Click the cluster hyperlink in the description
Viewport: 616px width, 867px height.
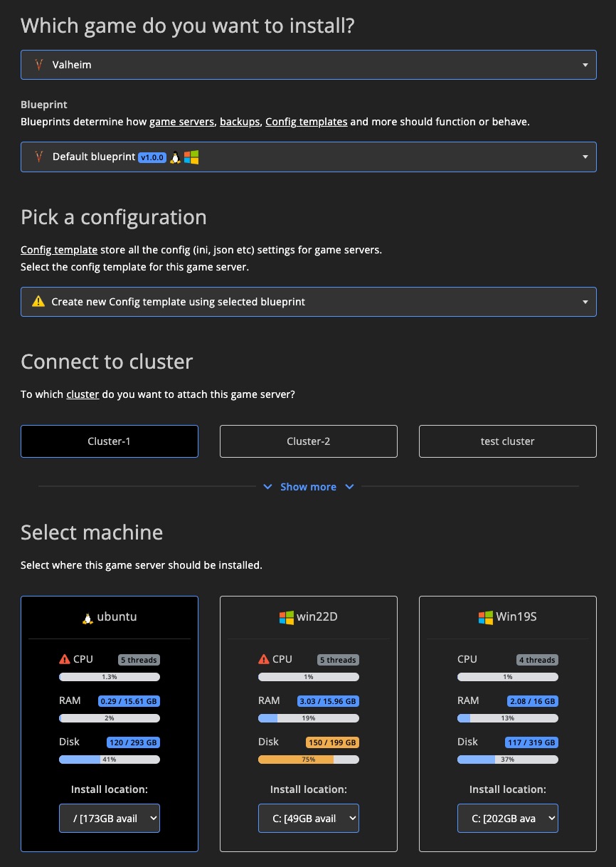click(83, 394)
